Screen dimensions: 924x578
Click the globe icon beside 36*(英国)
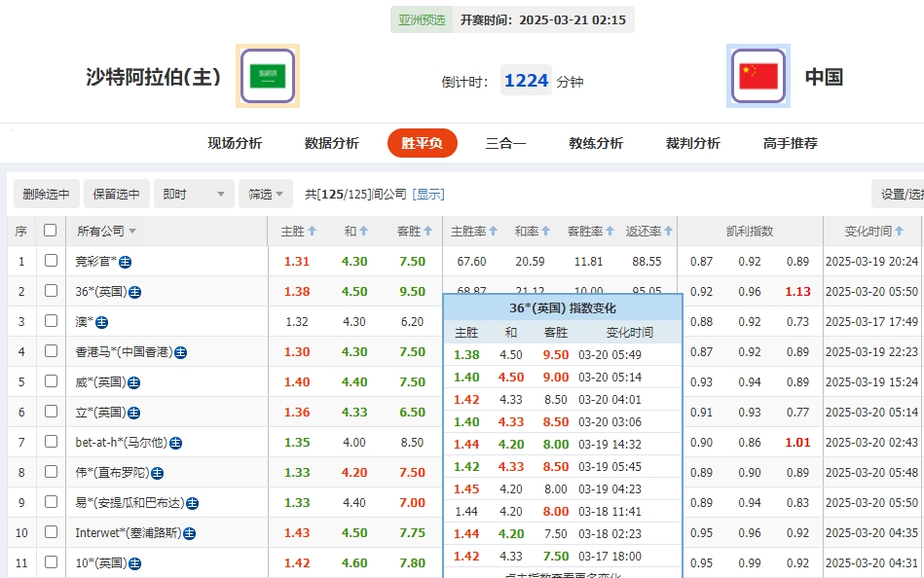coord(133,291)
